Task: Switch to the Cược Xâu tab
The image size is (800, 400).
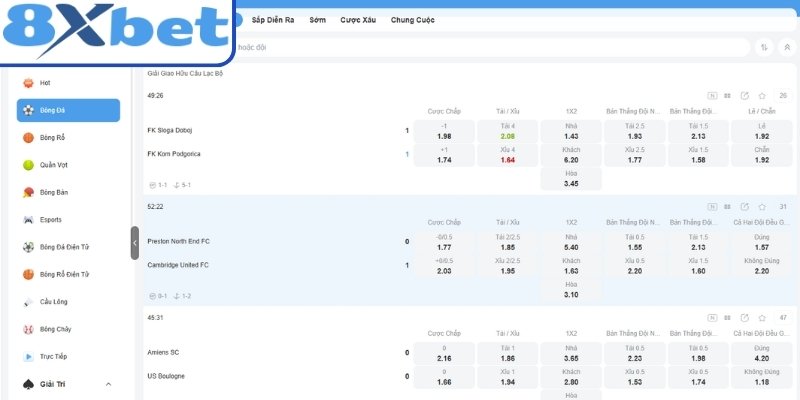Action: click(x=358, y=20)
